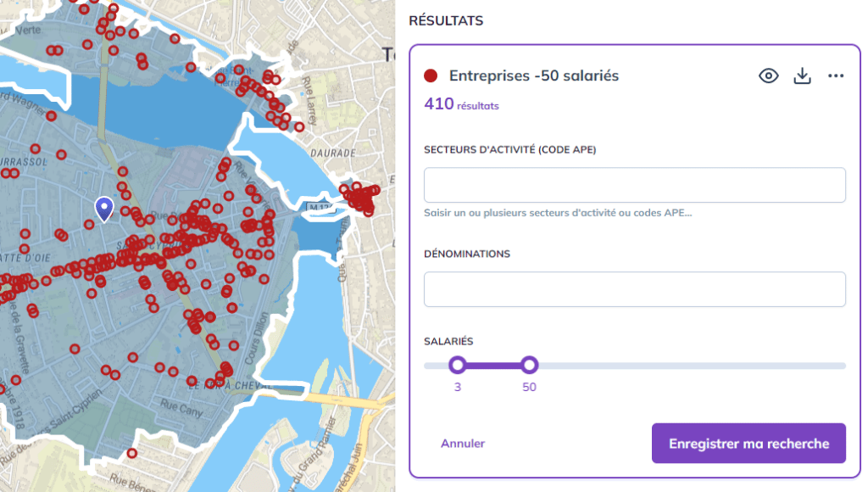
Task: Focus the Dénominations input field
Action: point(634,289)
